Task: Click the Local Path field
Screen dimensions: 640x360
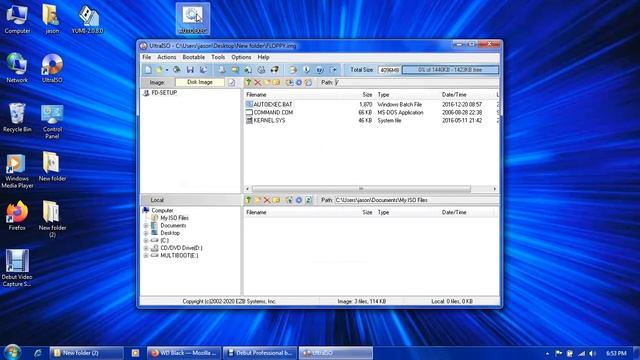Action: [416, 200]
